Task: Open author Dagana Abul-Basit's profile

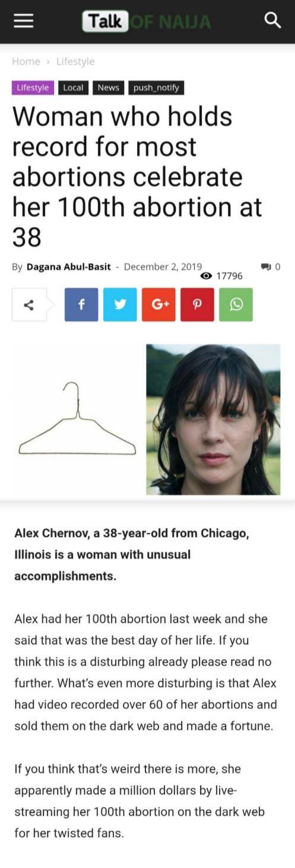Action: coord(68,267)
